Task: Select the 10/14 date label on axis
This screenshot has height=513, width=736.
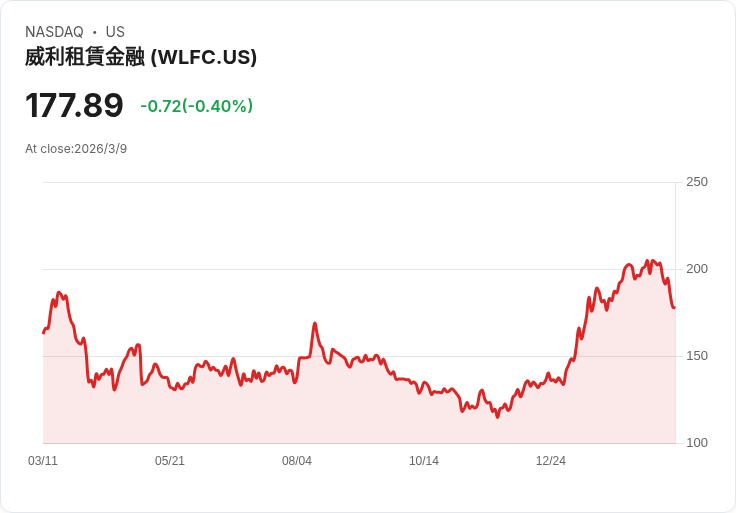Action: coord(424,461)
